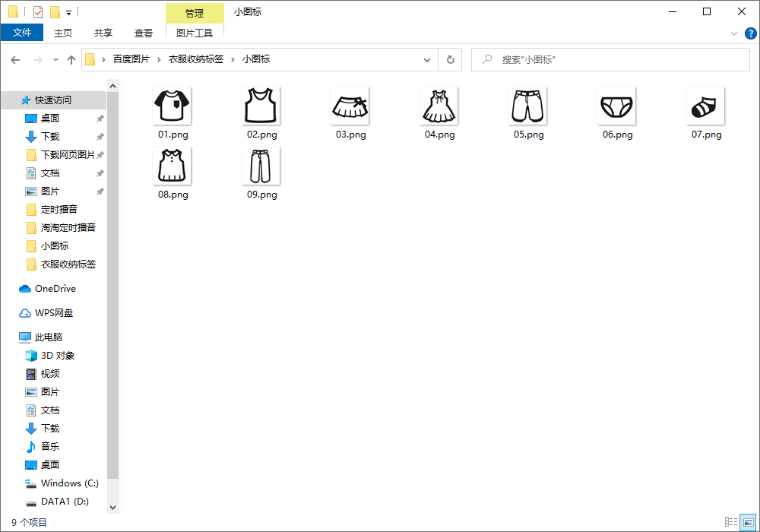
Task: Select 此电脑 in the navigation pane
Action: click(49, 337)
